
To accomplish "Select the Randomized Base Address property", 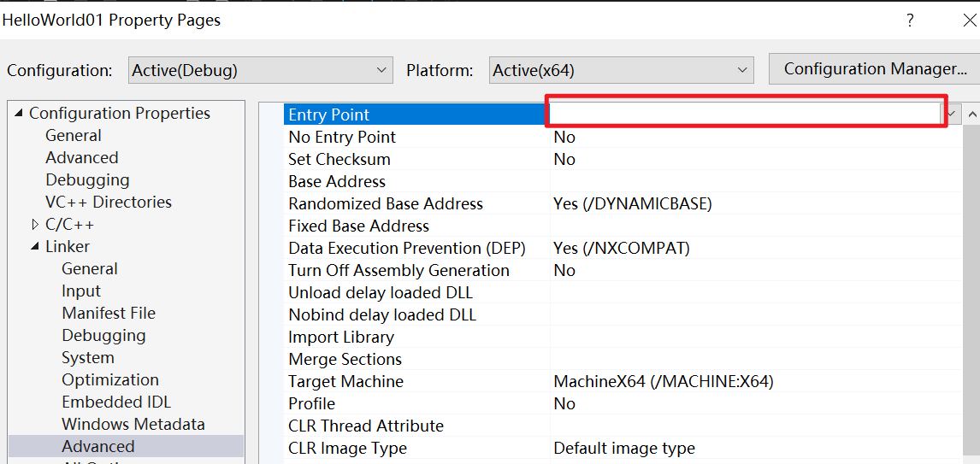I will pos(386,204).
